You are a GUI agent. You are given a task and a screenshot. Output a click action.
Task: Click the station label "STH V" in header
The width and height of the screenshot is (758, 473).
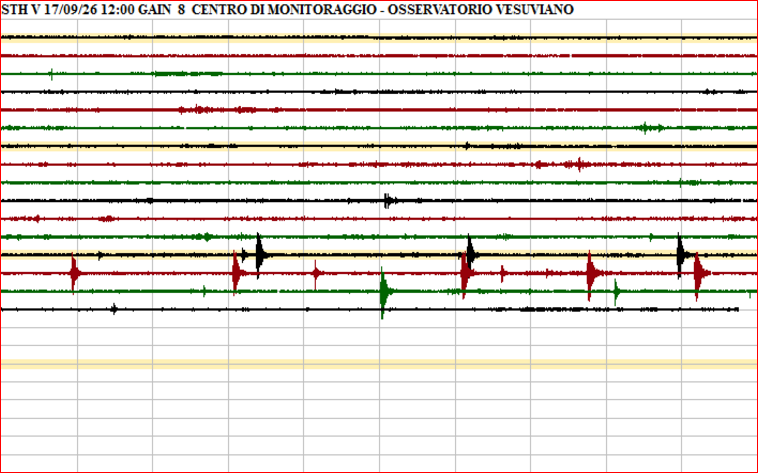pyautogui.click(x=21, y=9)
